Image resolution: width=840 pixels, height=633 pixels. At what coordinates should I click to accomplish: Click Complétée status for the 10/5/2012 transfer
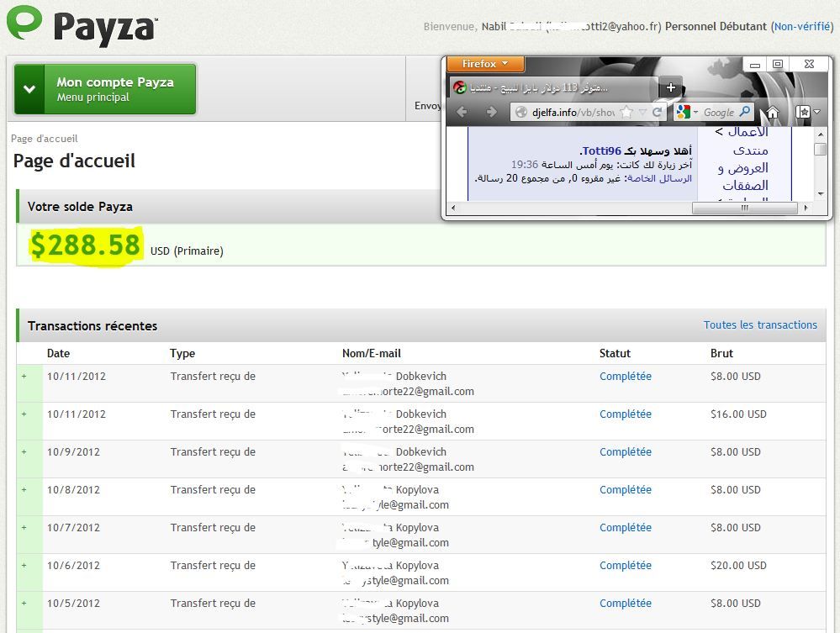[x=626, y=603]
